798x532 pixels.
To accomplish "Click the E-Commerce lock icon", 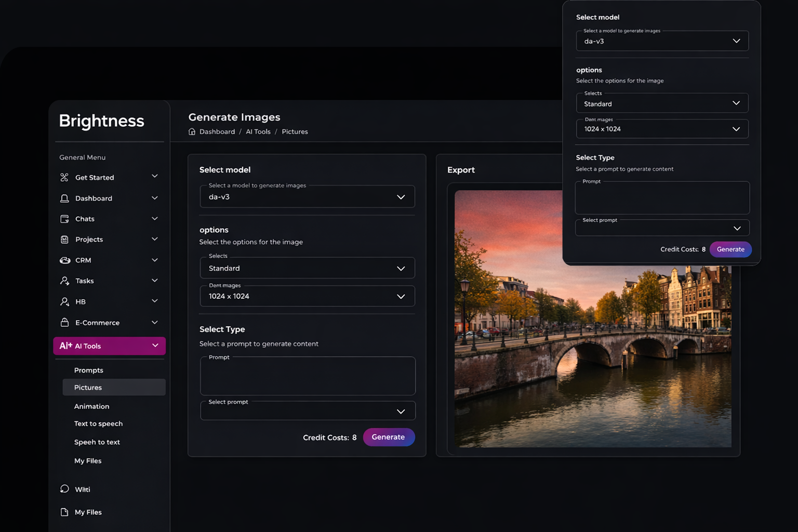I will tap(64, 323).
